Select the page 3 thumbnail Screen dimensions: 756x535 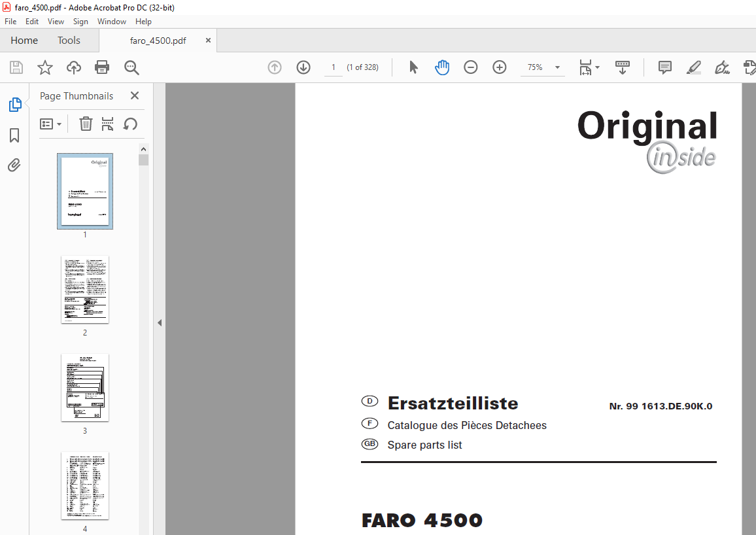(x=85, y=387)
